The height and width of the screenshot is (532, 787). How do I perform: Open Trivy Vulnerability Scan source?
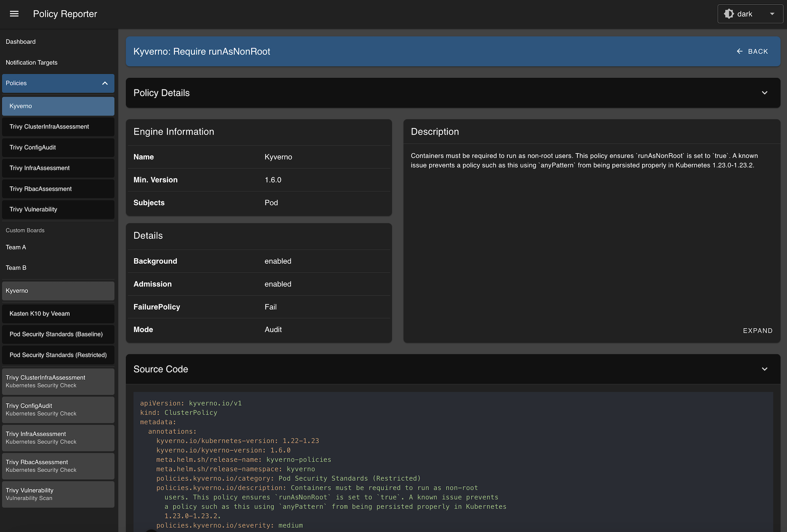[x=58, y=494]
